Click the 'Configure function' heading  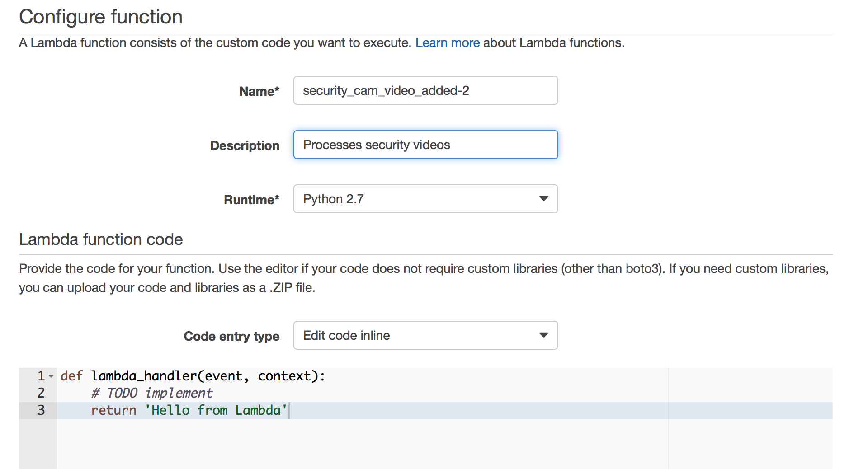(x=101, y=17)
